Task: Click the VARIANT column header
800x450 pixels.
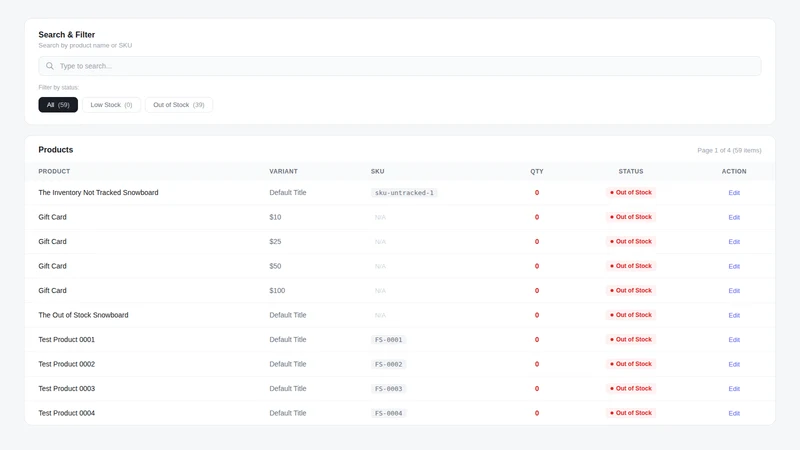Action: pyautogui.click(x=283, y=171)
